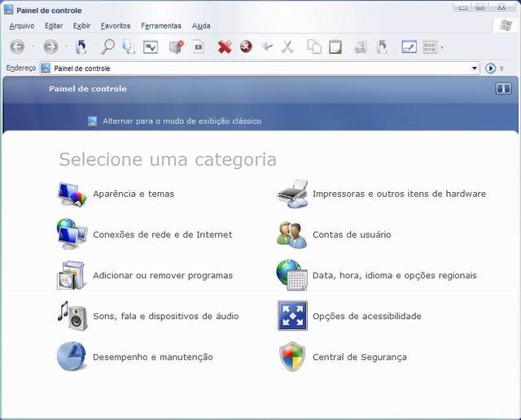This screenshot has width=521, height=420.
Task: Open Data, hora, idioma e opções regionais
Action: [x=394, y=275]
